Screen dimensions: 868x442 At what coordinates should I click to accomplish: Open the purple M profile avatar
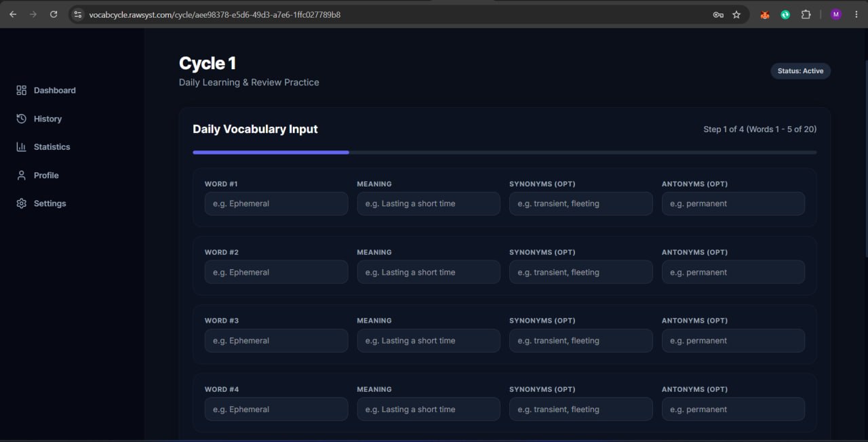pyautogui.click(x=835, y=14)
